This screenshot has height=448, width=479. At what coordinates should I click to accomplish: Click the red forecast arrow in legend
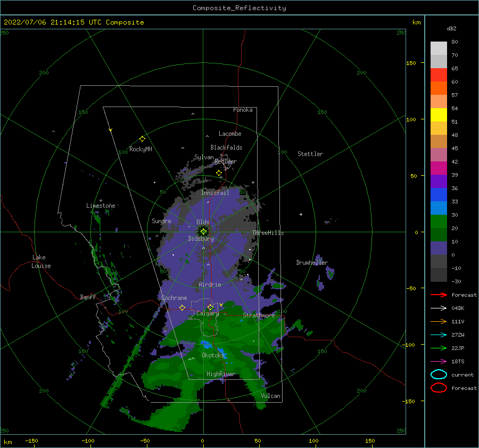pyautogui.click(x=439, y=295)
